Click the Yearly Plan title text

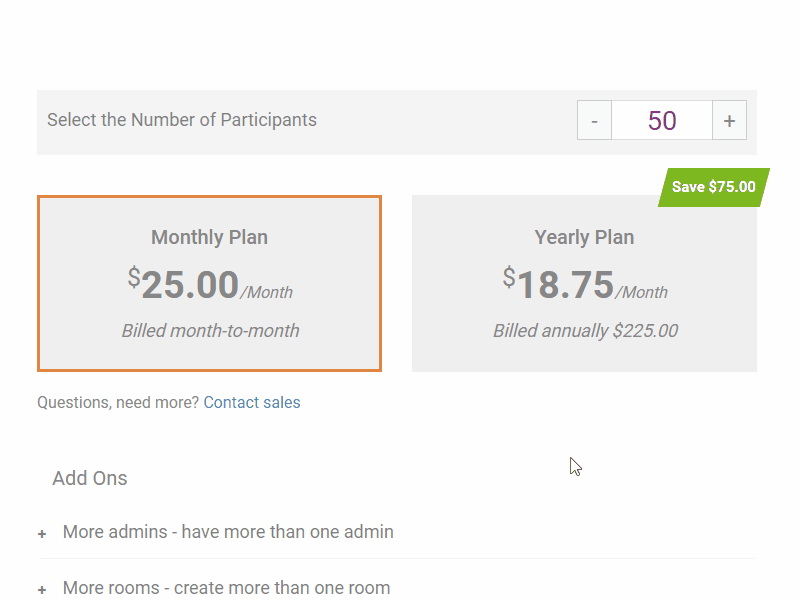tap(584, 237)
